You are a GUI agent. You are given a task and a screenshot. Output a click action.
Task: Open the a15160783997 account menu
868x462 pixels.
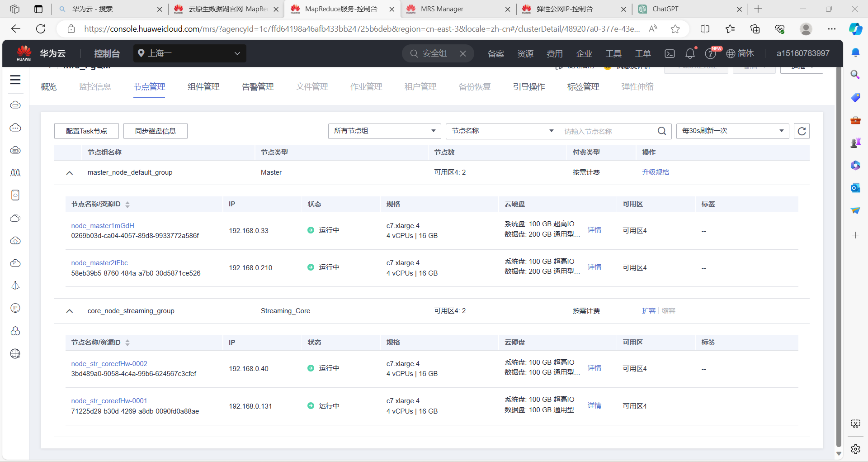coord(803,53)
